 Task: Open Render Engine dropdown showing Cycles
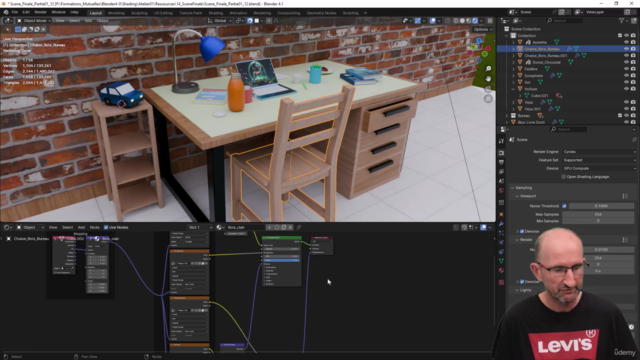click(599, 152)
